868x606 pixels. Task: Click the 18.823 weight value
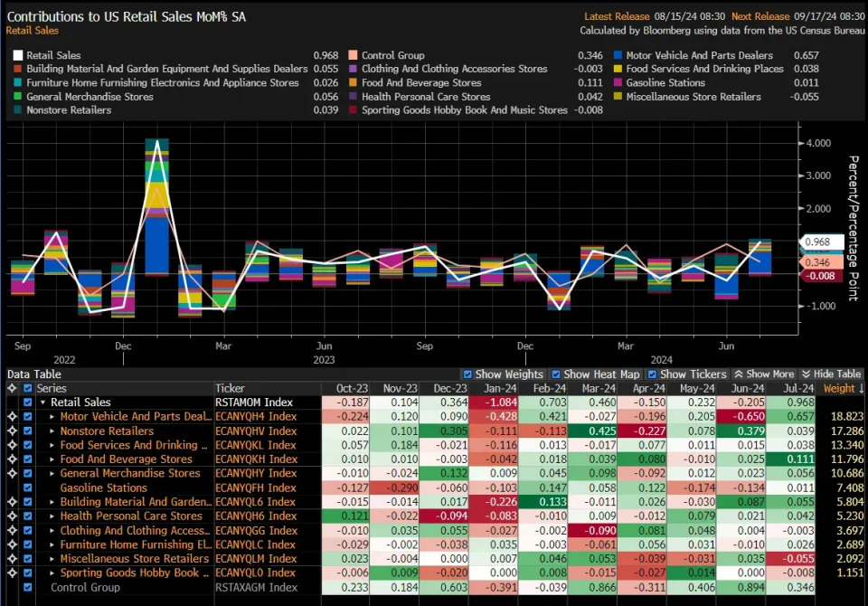pyautogui.click(x=847, y=417)
